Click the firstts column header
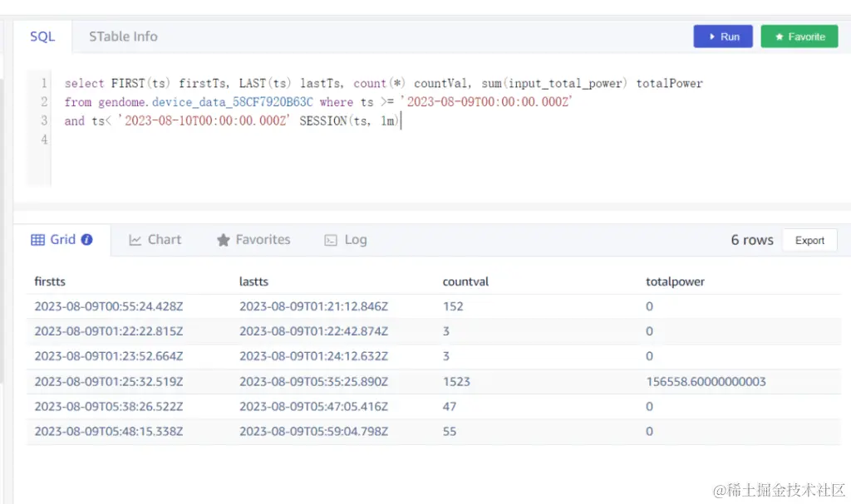Image resolution: width=851 pixels, height=504 pixels. 50,281
